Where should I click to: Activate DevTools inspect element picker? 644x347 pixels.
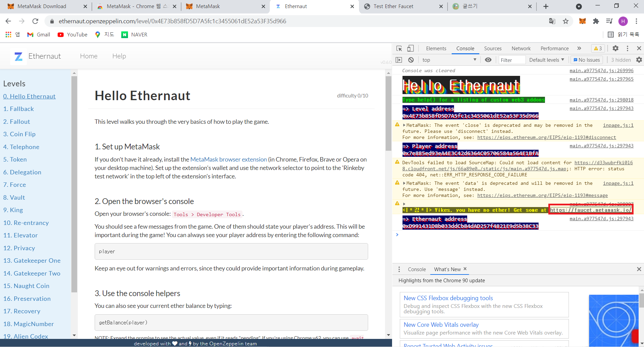coord(399,49)
